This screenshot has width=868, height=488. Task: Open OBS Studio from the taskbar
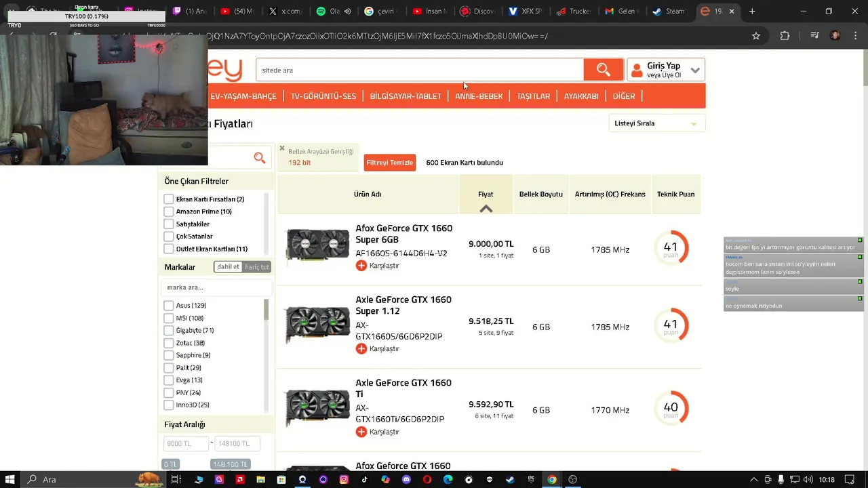pos(572,479)
